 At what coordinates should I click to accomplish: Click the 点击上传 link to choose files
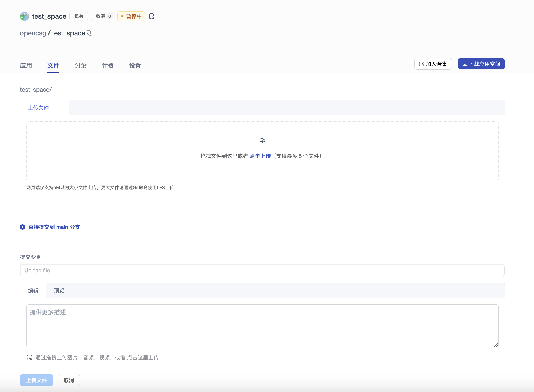(x=260, y=156)
